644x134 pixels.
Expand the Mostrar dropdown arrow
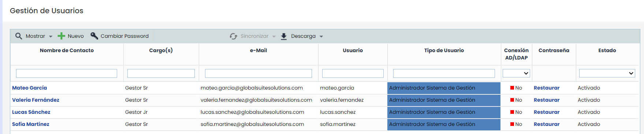click(51, 36)
